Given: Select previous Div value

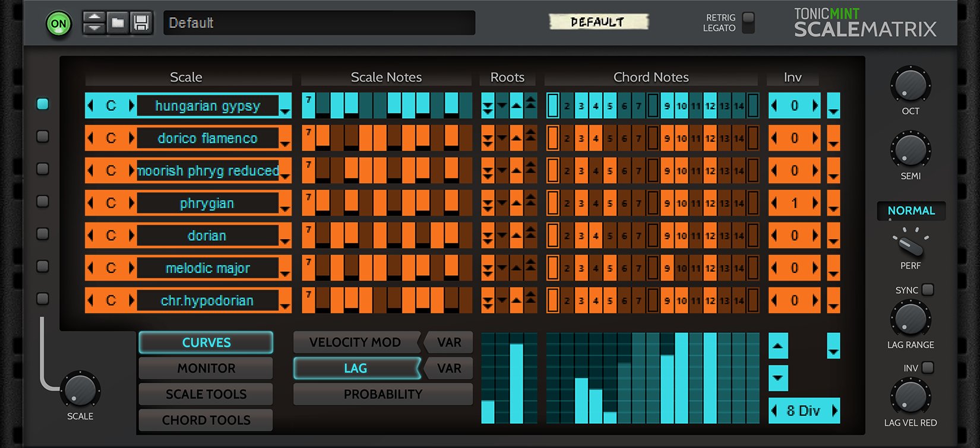Looking at the screenshot, I should [x=774, y=411].
